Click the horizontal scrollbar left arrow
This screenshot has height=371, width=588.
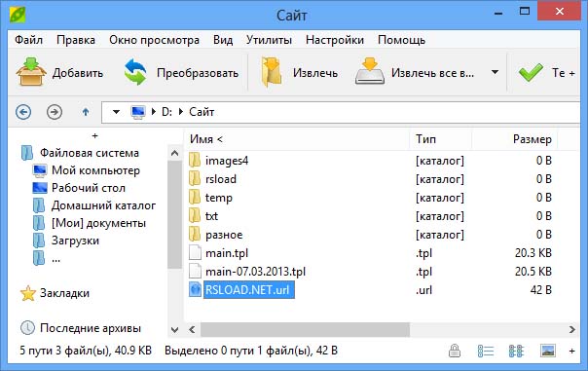pyautogui.click(x=192, y=329)
